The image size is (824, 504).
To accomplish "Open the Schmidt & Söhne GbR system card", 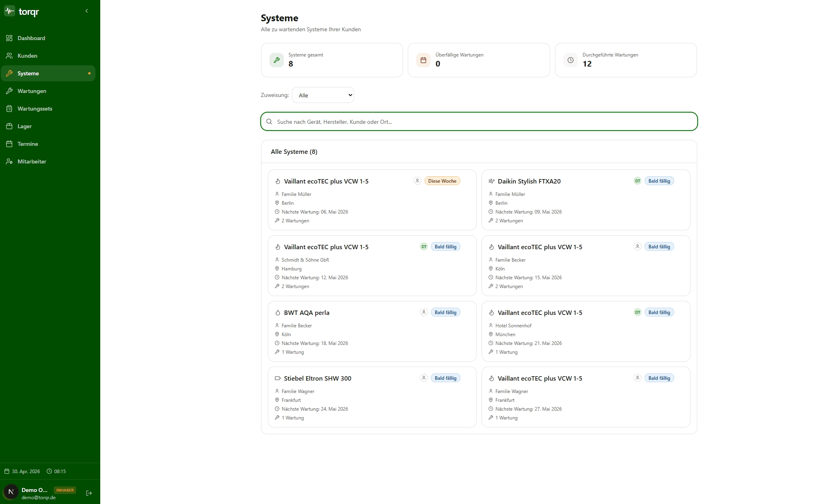I will click(372, 266).
